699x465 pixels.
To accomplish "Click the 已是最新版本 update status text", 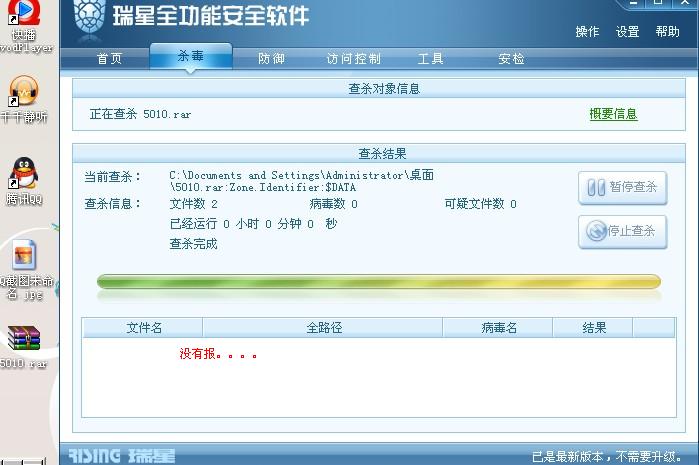I will coord(607,457).
